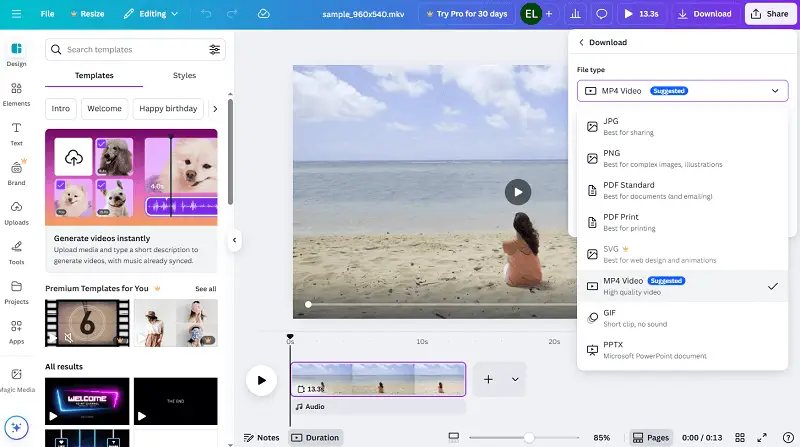Open the Uploads panel
This screenshot has width=800, height=447.
tap(16, 212)
